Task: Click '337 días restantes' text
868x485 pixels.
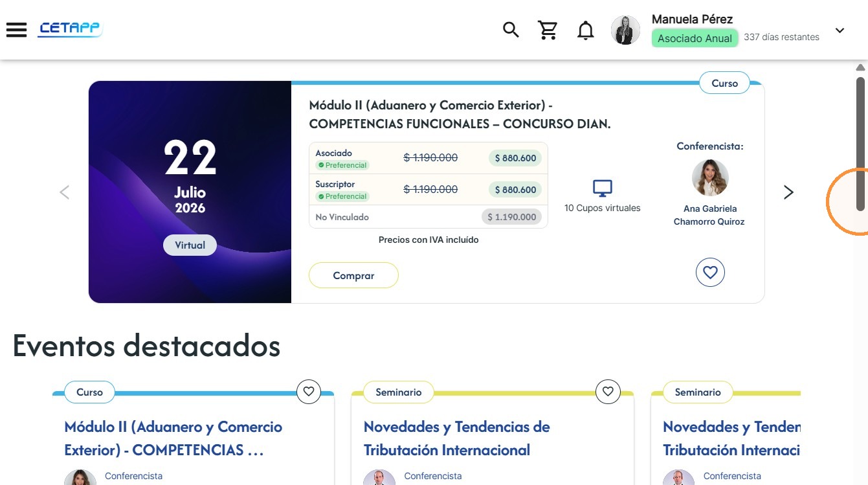Action: (x=781, y=37)
